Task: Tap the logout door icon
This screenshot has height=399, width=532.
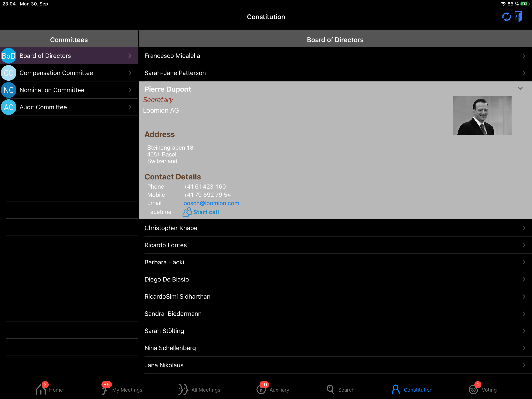Action: click(x=518, y=17)
